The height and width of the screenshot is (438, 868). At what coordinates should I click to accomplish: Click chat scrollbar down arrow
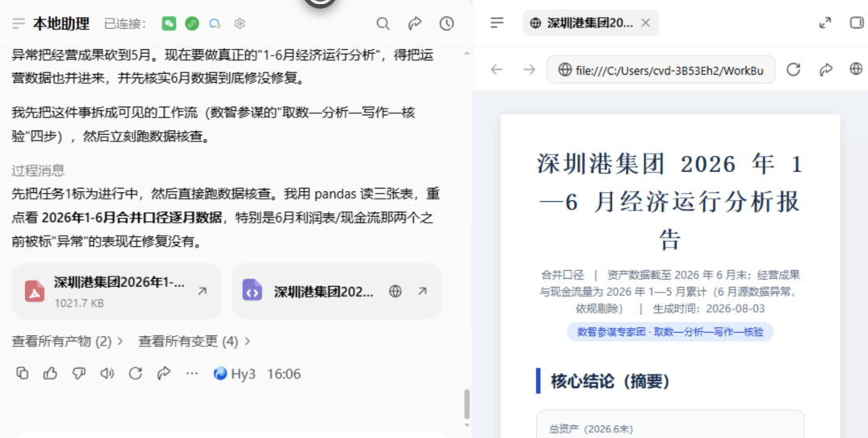467,424
